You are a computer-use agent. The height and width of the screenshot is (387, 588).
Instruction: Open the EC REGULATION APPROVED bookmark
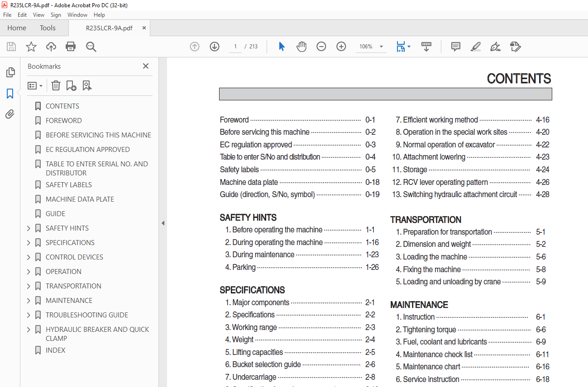88,150
